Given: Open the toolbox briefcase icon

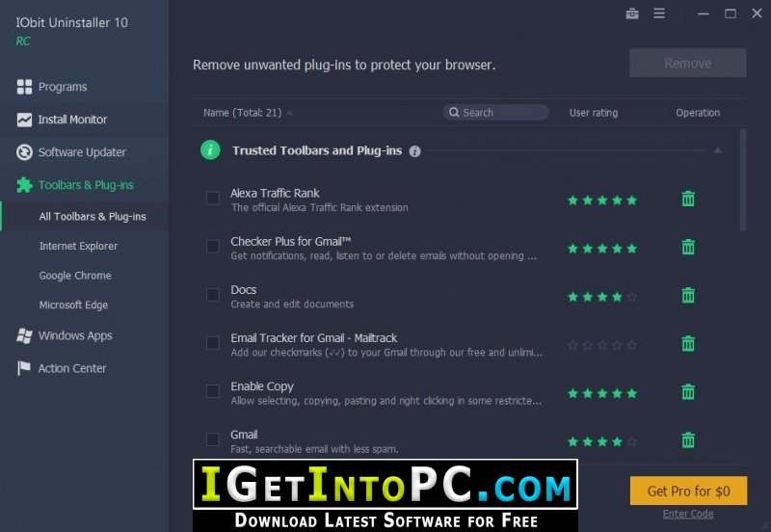Looking at the screenshot, I should tap(632, 13).
